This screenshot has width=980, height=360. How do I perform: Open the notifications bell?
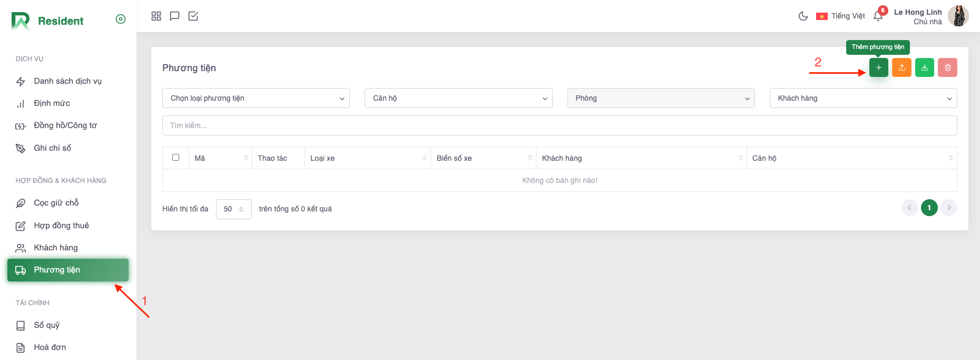point(878,16)
